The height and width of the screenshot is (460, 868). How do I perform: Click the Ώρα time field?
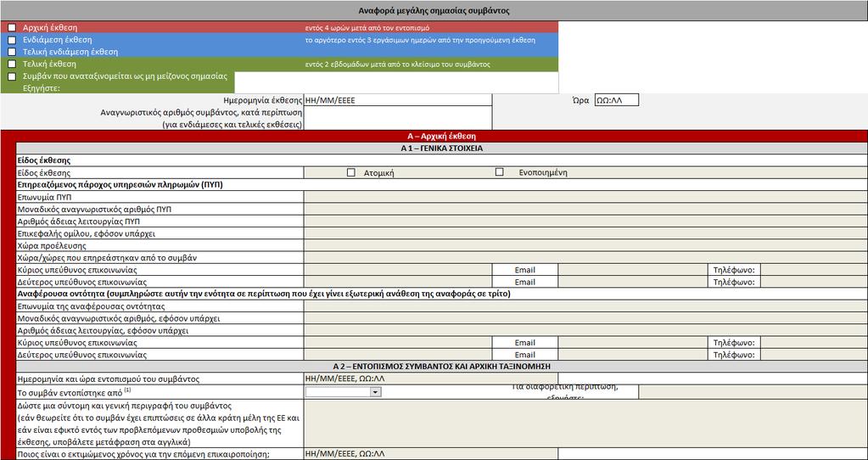coord(617,100)
